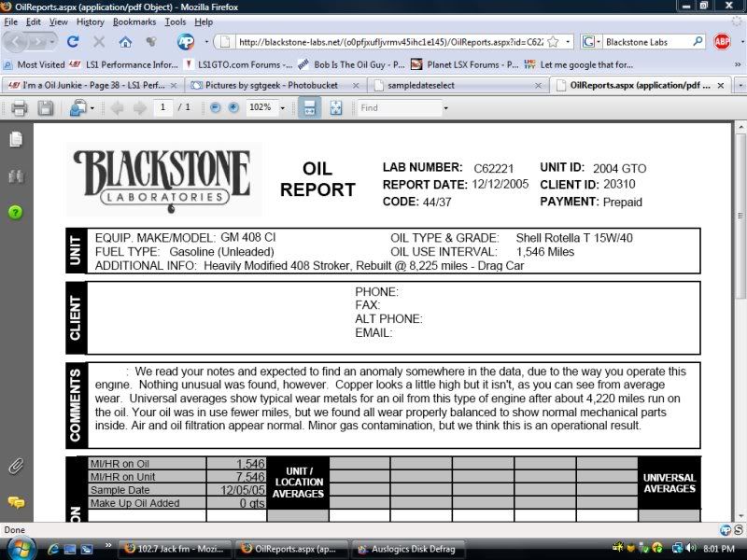The image size is (747, 560).
Task: Open the Most Visited bookmark
Action: pos(35,64)
